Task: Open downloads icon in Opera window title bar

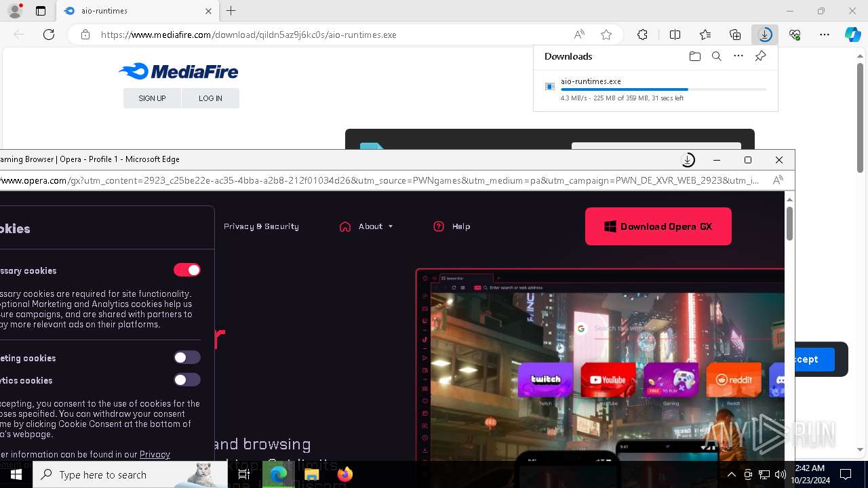Action: coord(688,160)
